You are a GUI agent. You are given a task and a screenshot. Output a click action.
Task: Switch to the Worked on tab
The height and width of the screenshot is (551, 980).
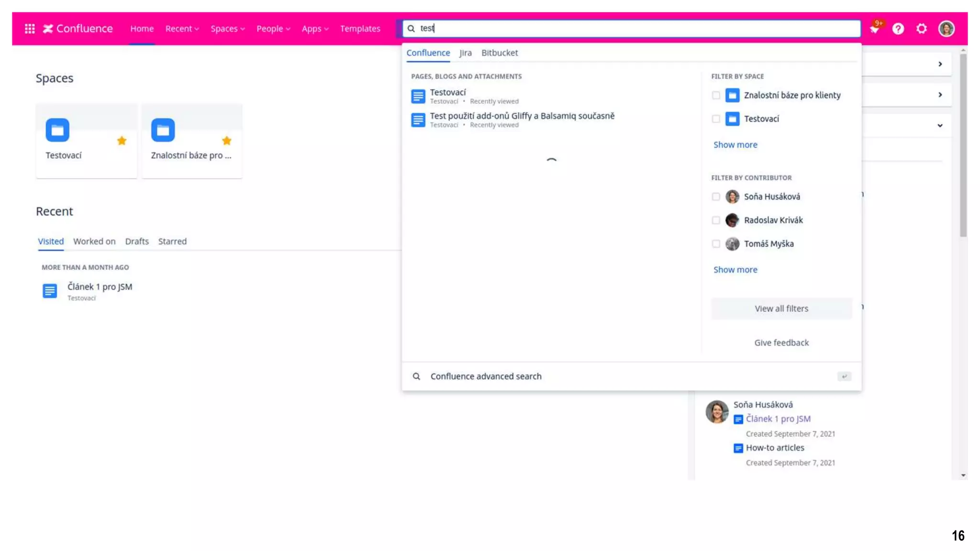pyautogui.click(x=94, y=241)
